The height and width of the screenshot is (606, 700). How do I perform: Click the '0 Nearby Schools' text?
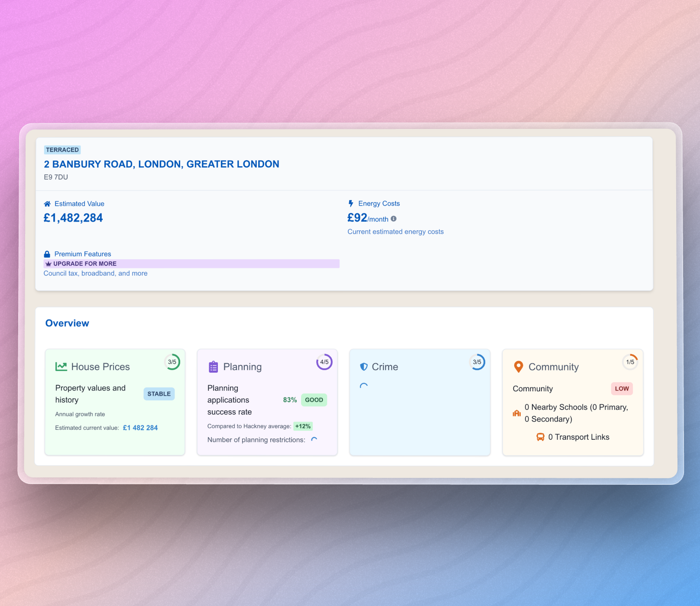tap(576, 413)
